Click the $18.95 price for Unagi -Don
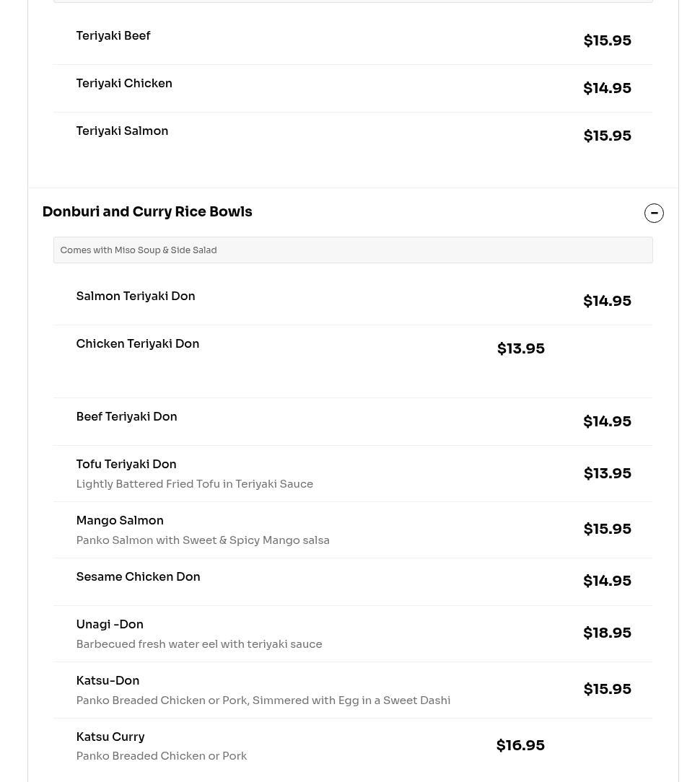 (607, 633)
